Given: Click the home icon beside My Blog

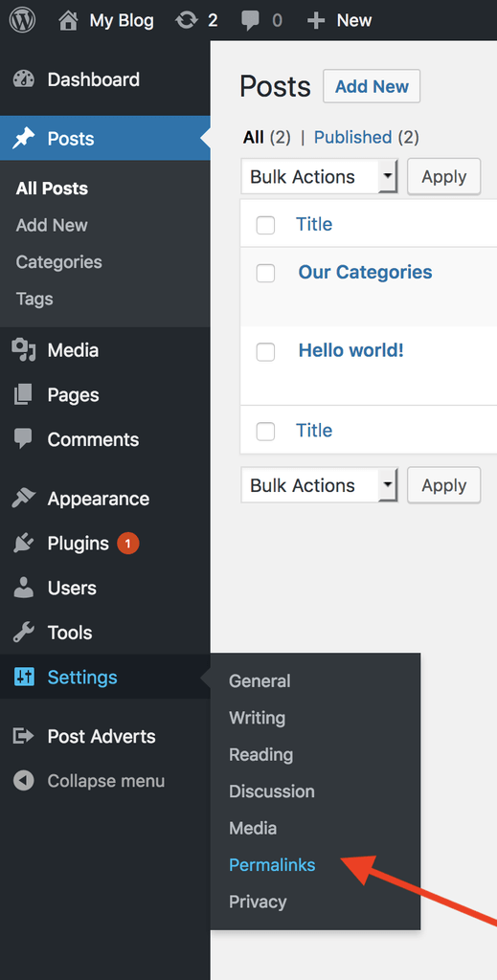Looking at the screenshot, I should (x=68, y=21).
